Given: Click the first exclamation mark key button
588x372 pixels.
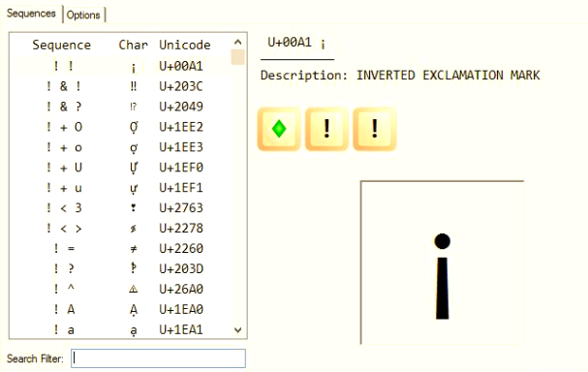Looking at the screenshot, I should pyautogui.click(x=326, y=129).
